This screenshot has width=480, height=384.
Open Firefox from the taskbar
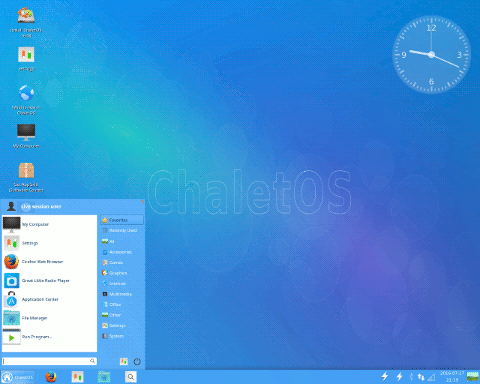pyautogui.click(x=51, y=377)
